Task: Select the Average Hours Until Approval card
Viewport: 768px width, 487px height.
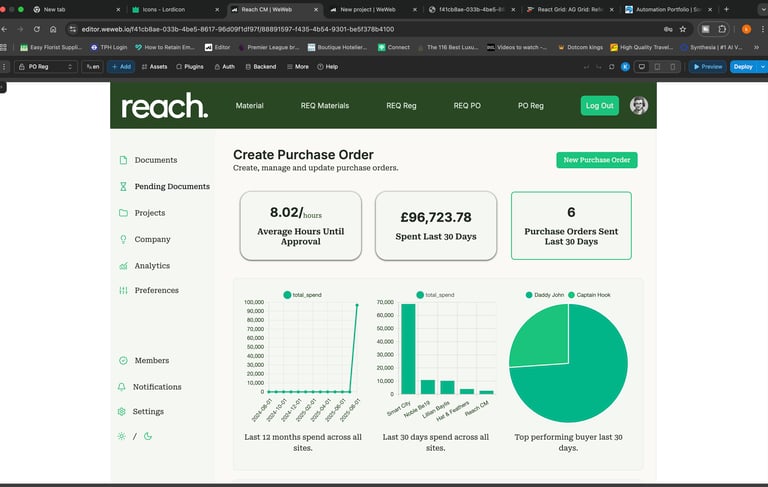Action: pos(301,226)
